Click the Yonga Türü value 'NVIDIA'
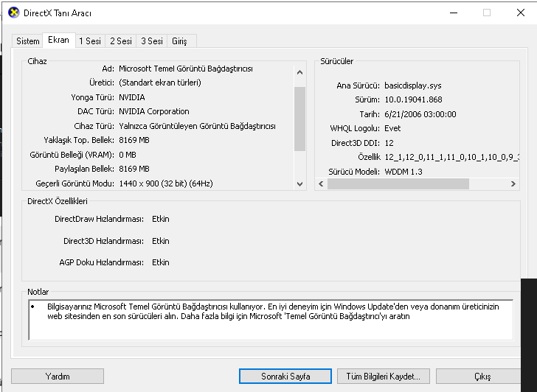Screen dimensions: 537x392 132,97
